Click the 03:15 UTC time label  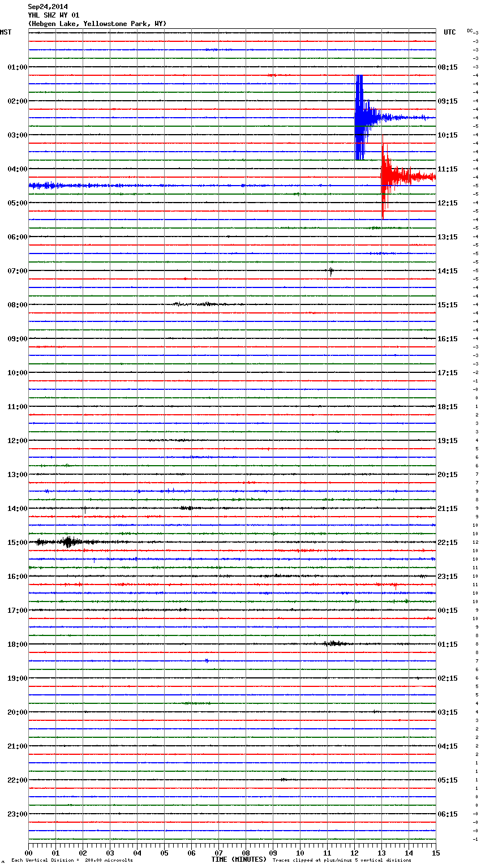point(448,712)
